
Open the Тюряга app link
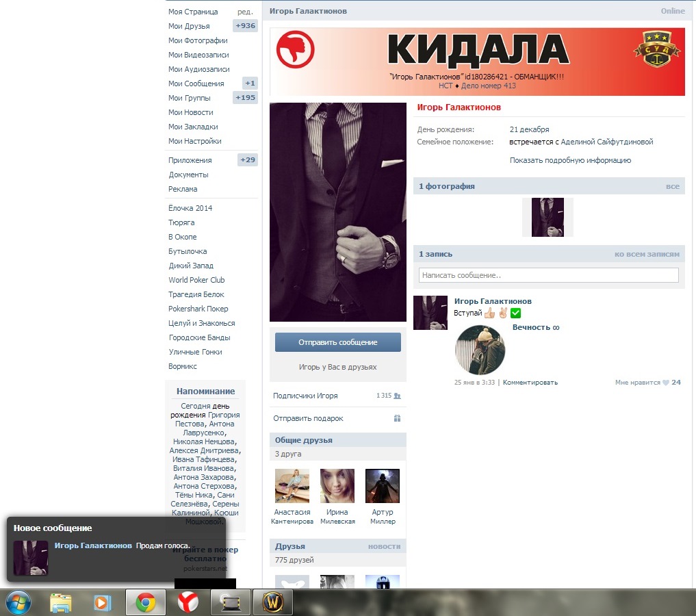181,222
